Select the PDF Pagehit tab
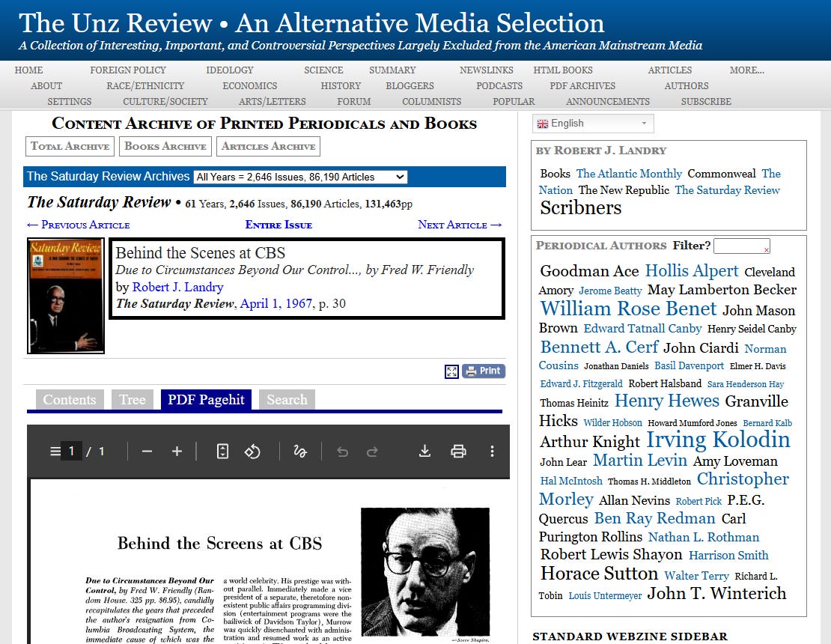 click(x=206, y=400)
